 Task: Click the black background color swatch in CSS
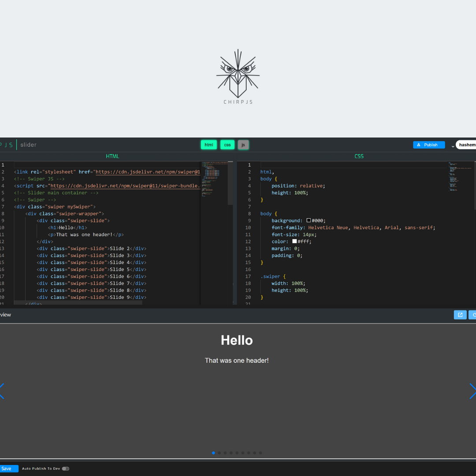pos(309,220)
